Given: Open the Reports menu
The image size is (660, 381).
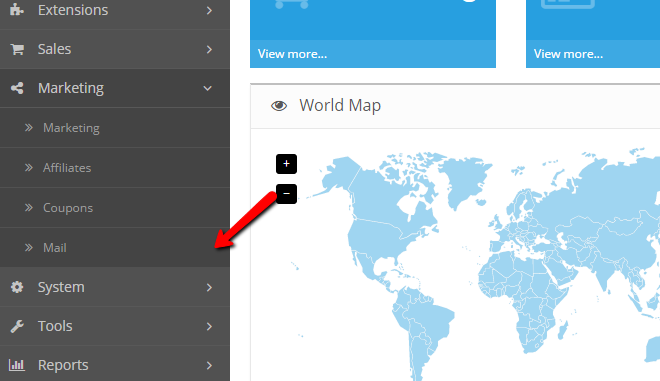Looking at the screenshot, I should [114, 364].
